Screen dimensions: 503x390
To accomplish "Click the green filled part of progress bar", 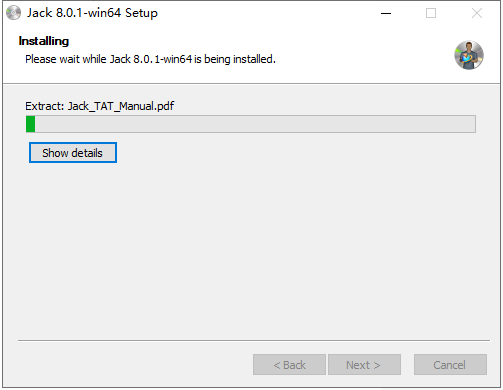I will tap(31, 124).
